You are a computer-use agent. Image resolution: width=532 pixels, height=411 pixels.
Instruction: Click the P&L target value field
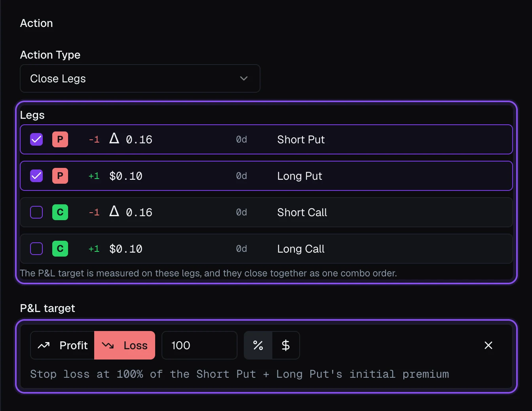(x=199, y=345)
